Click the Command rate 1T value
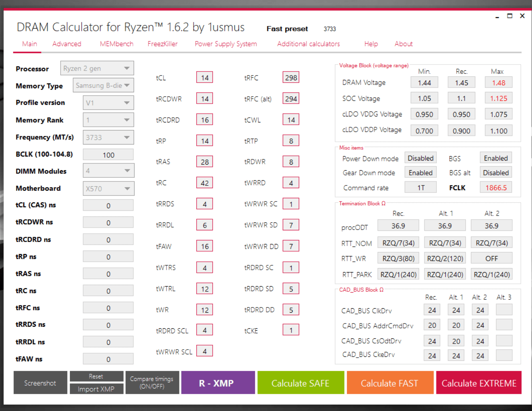 pyautogui.click(x=420, y=187)
